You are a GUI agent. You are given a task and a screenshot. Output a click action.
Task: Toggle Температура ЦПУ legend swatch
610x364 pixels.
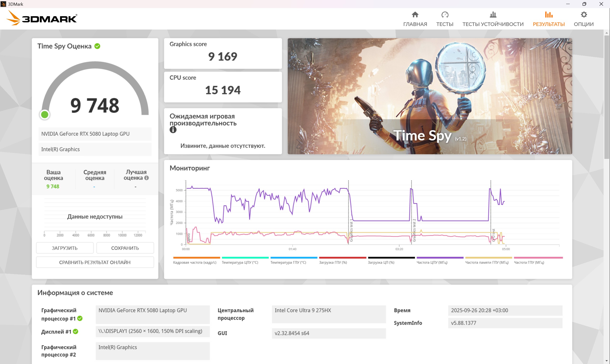tap(245, 258)
